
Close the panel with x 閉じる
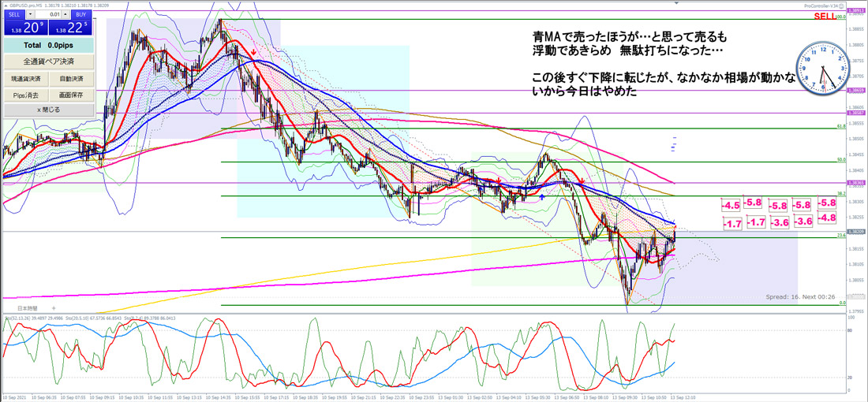coord(48,110)
